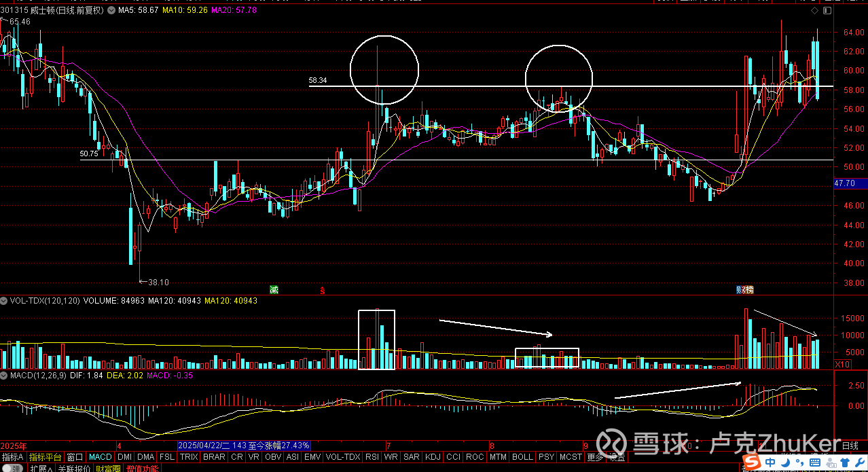This screenshot has height=472, width=868.
Task: Open the Sogou skin shirt icon
Action: pos(846,462)
